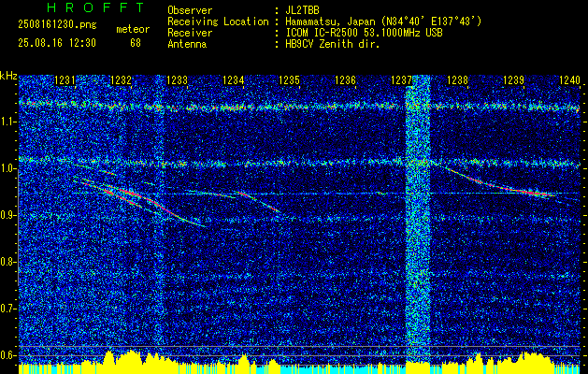Click the 1238 time marker
This screenshot has width=588, height=374.
(457, 80)
